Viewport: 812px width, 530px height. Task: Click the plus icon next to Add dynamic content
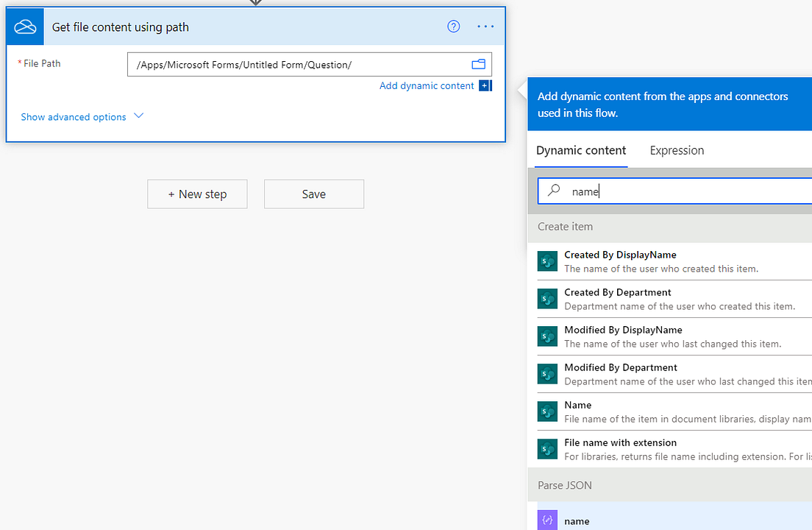pos(484,85)
